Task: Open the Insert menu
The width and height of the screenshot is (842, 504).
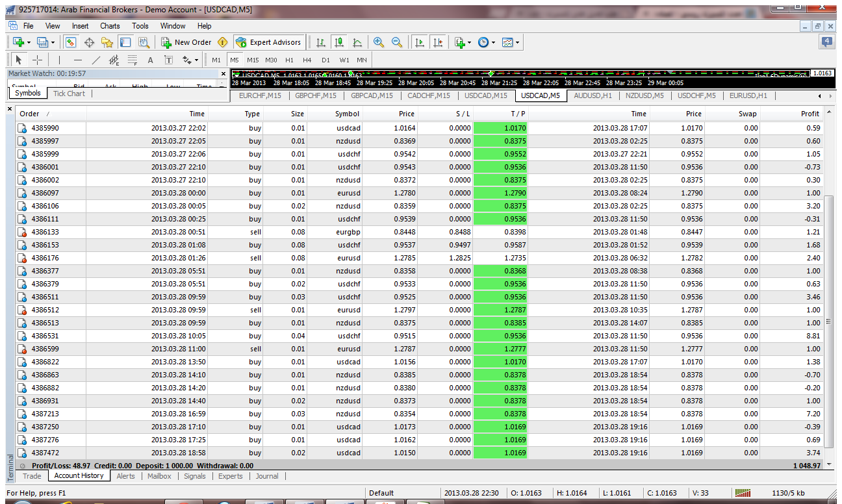Action: [81, 26]
